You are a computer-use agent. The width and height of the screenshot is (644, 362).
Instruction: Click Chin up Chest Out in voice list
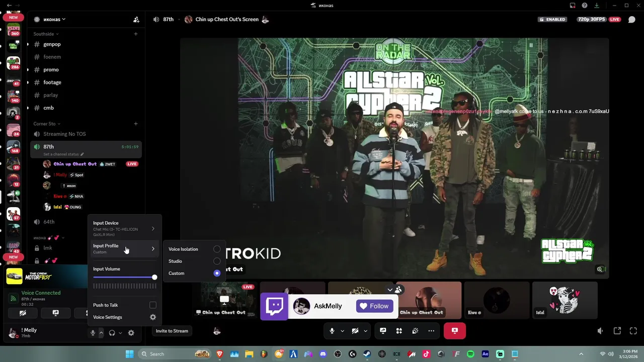[75, 164]
